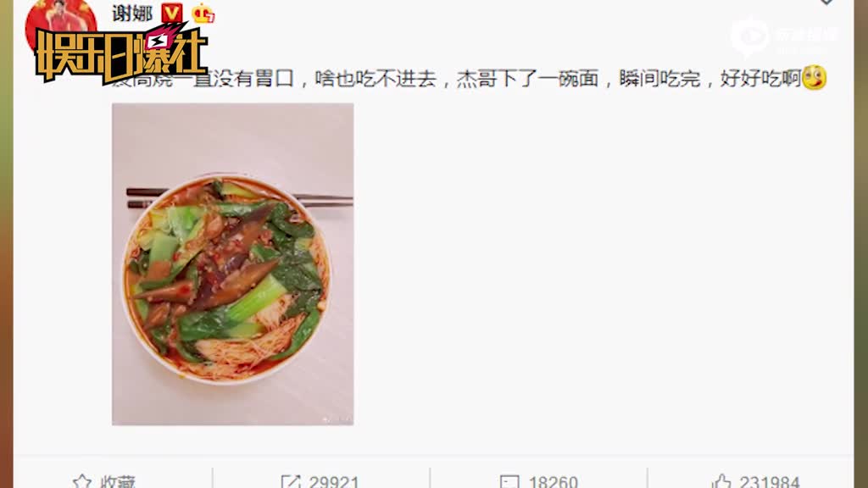Click the video watermark play logo
The width and height of the screenshot is (868, 488).
point(749,36)
